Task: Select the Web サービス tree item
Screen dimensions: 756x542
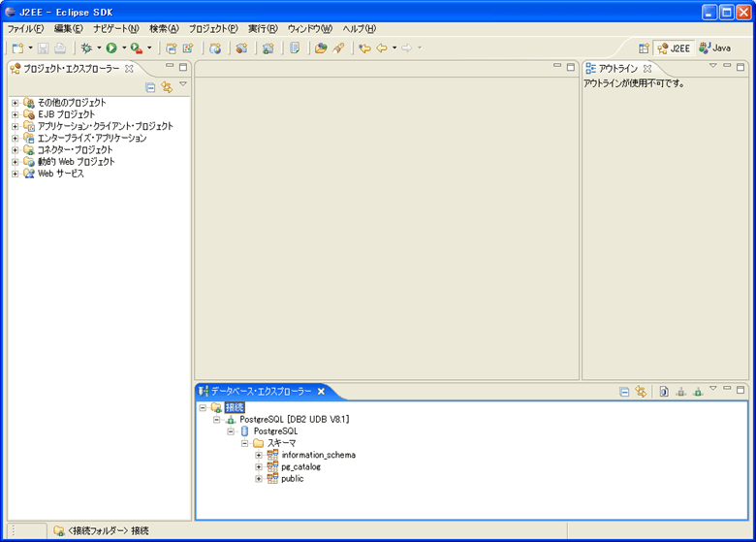Action: [x=60, y=174]
